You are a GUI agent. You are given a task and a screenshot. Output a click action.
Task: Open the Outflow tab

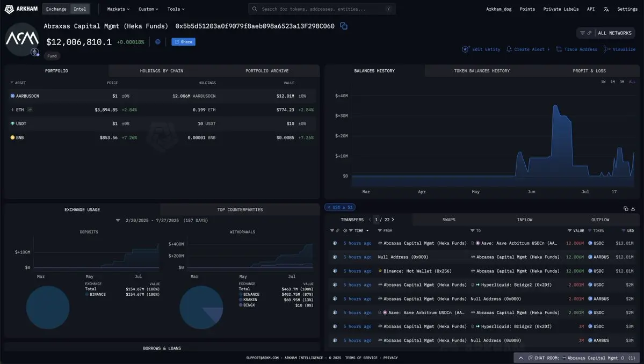point(600,220)
